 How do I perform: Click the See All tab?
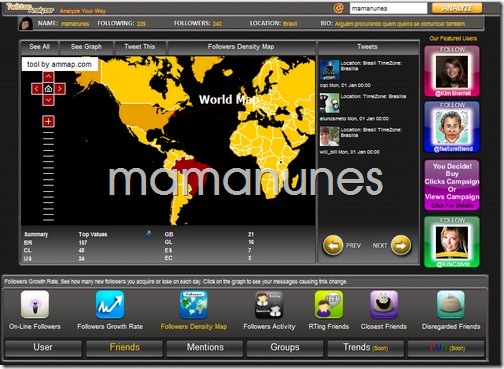39,47
